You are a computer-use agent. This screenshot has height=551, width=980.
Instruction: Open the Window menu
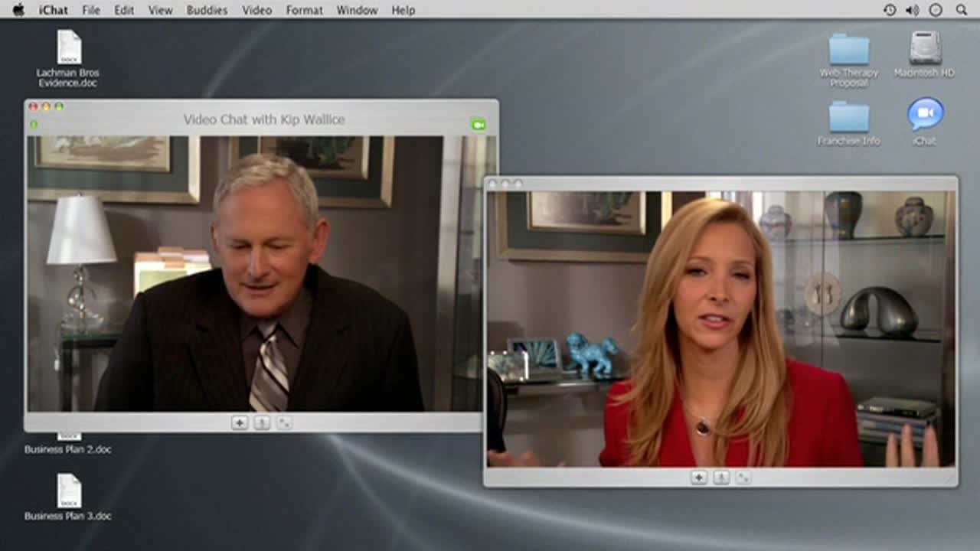357,10
